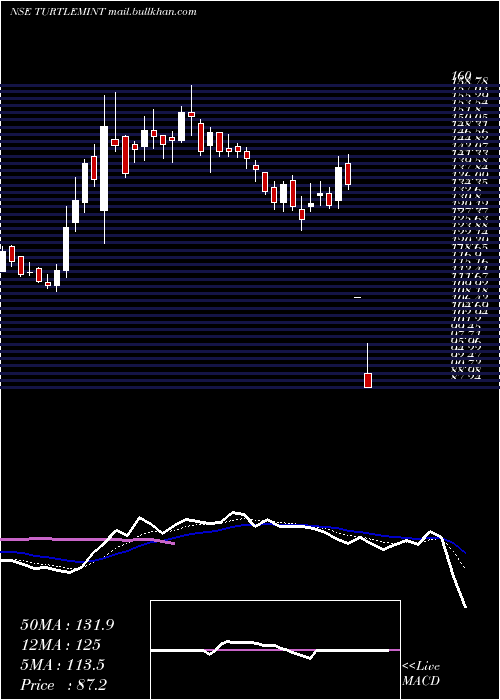Screen dimensions: 500x700
Task: Click the MACD histogram panel box
Action: coord(275,650)
